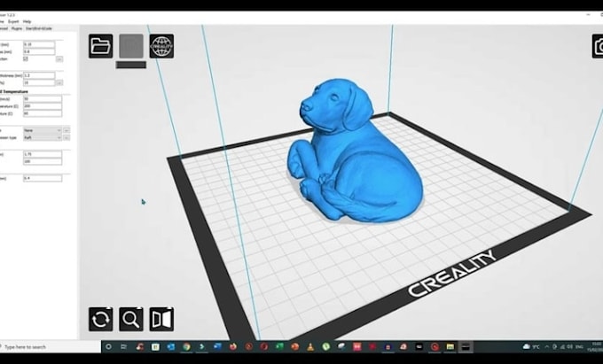
Task: Open the Creality globe share icon
Action: pyautogui.click(x=161, y=46)
